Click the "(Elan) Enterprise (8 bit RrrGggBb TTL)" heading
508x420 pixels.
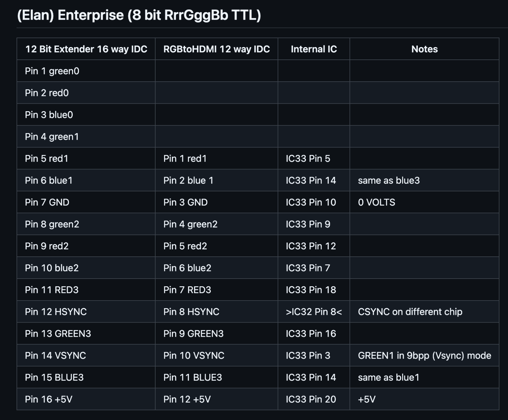click(x=139, y=15)
